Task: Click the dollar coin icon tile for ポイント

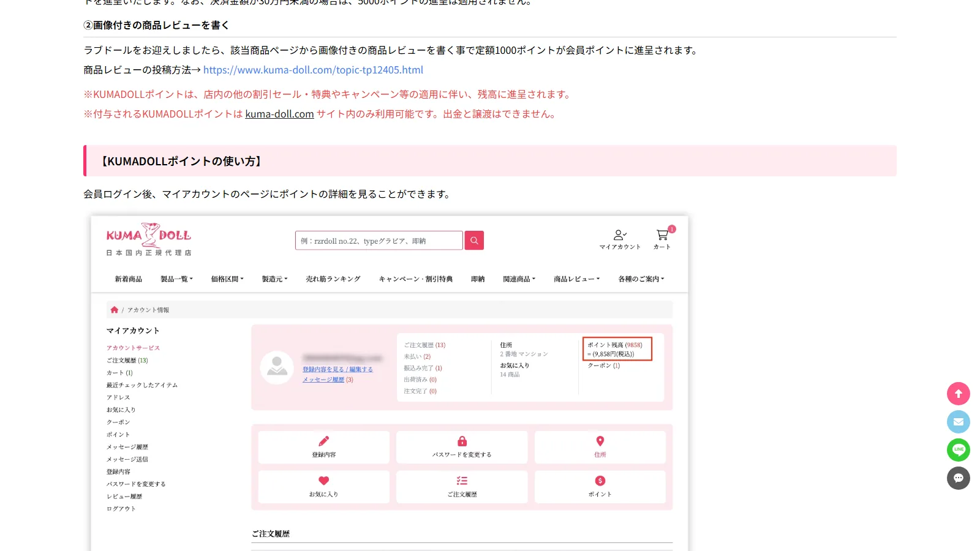Action: coord(600,487)
